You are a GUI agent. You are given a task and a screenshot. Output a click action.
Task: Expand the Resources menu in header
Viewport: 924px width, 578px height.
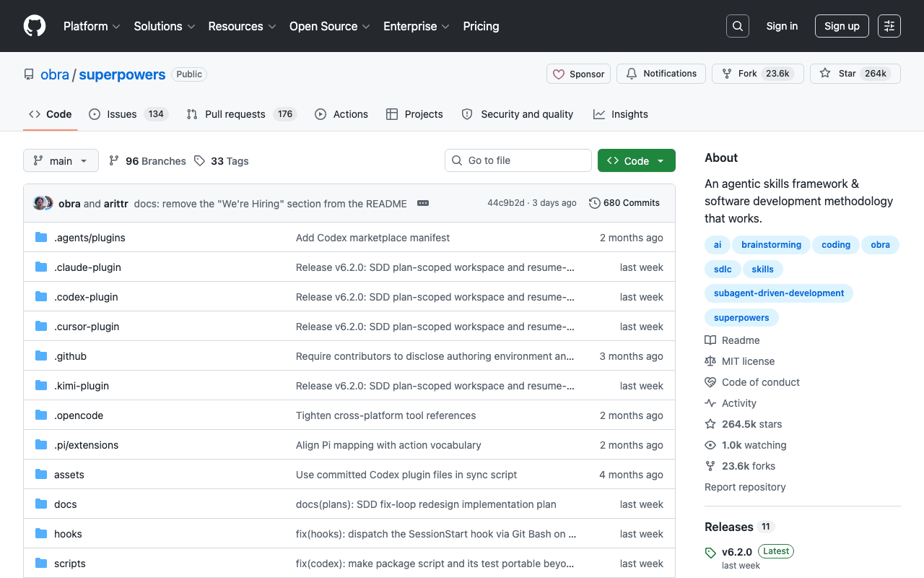243,26
